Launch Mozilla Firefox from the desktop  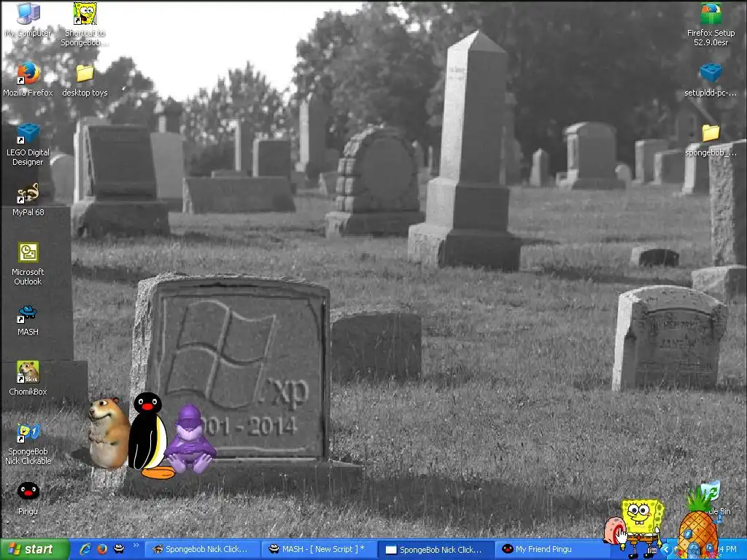click(x=28, y=79)
